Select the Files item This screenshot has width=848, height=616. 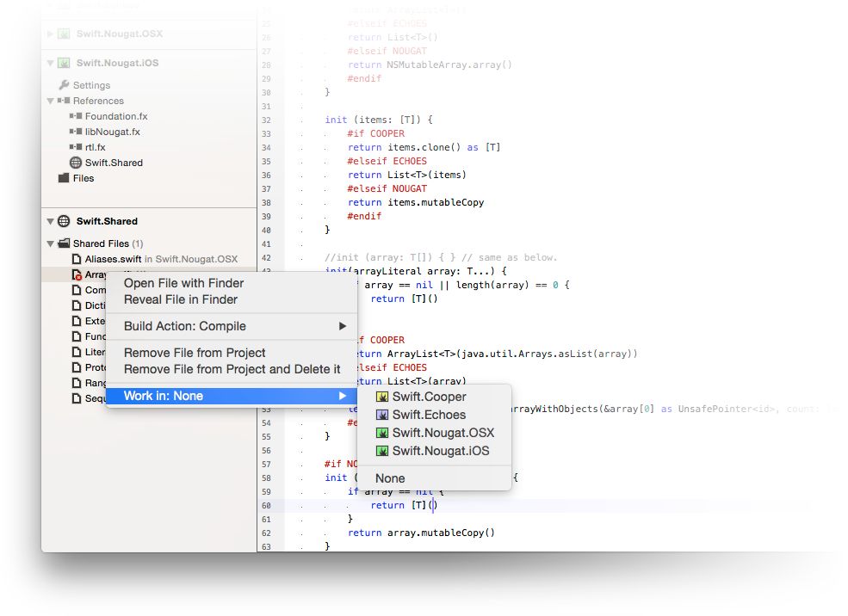84,178
